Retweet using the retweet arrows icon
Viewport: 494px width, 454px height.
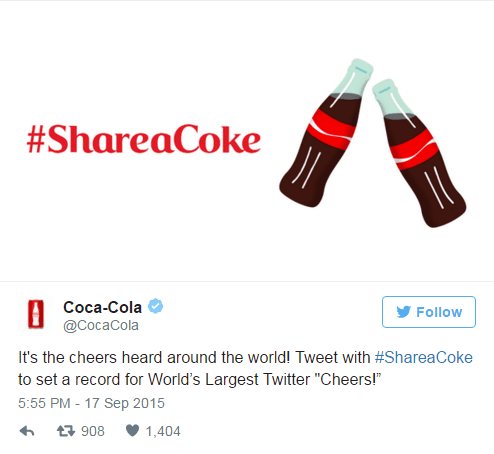point(66,431)
